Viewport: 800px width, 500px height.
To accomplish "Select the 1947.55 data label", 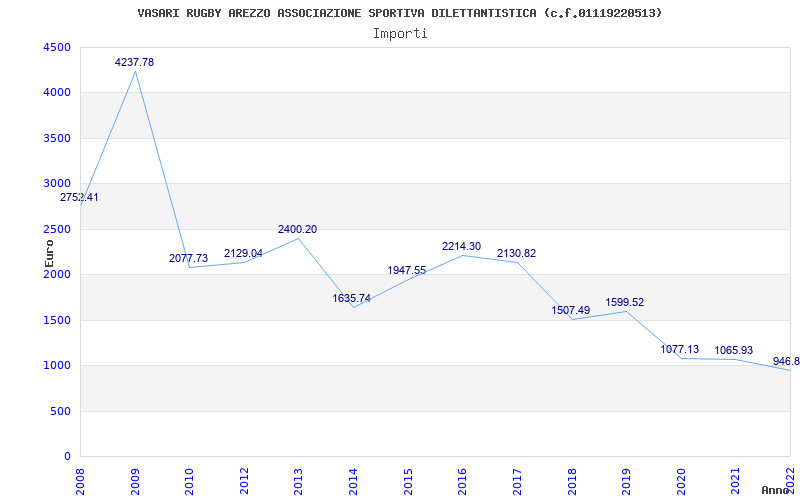I will coord(407,270).
